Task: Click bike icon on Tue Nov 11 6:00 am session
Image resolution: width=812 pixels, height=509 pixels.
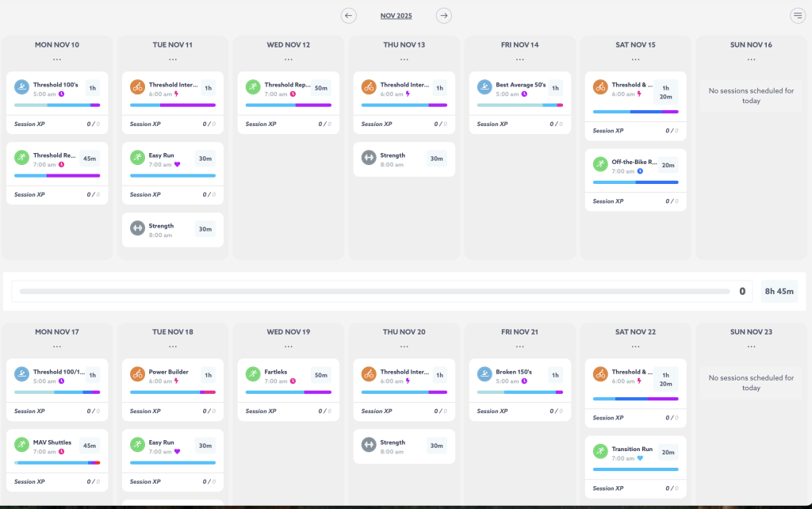Action: [x=137, y=87]
